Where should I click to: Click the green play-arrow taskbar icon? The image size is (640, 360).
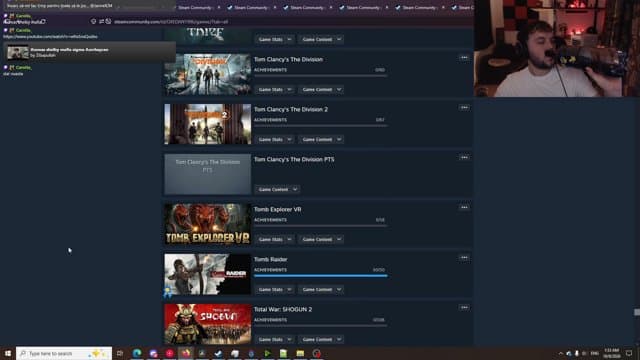click(x=267, y=353)
